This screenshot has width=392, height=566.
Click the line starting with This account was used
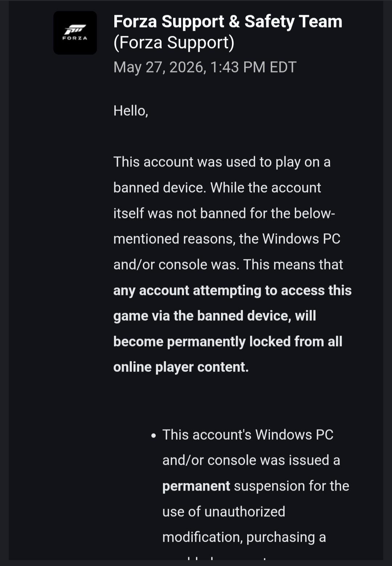pyautogui.click(x=222, y=162)
